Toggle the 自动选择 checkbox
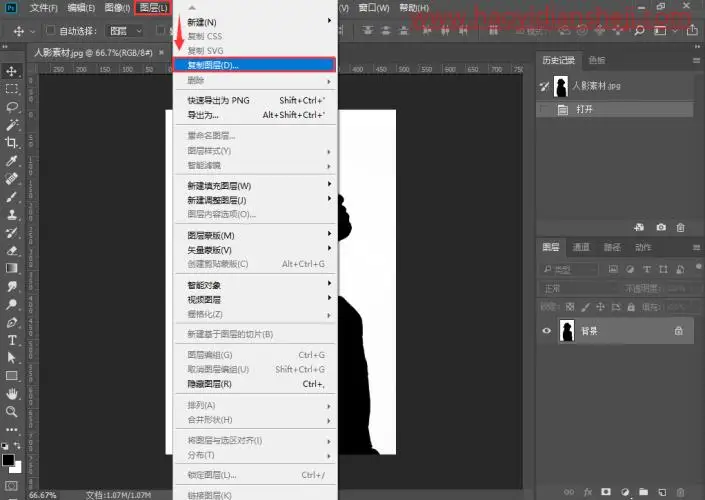Screen dimensions: 705x500 (51, 30)
